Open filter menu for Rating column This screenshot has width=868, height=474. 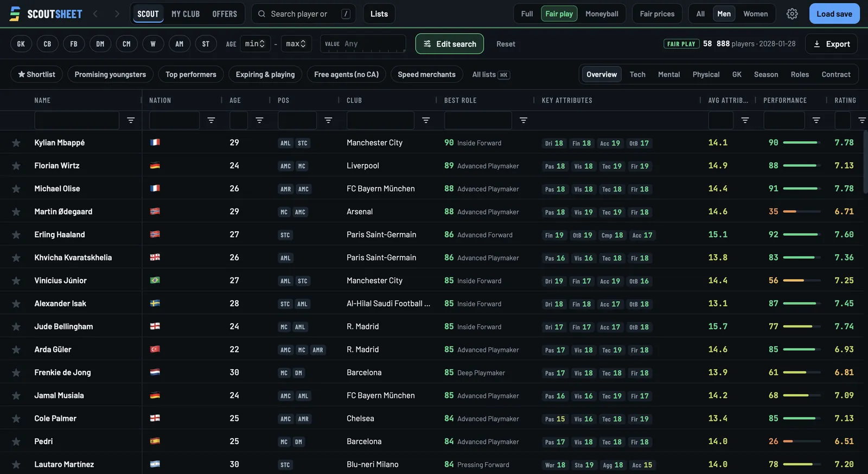tap(861, 120)
